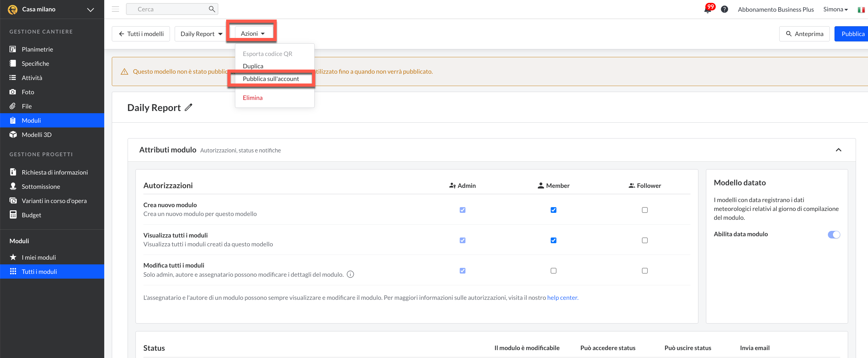868x358 pixels.
Task: Click the notification bell icon
Action: 707,9
